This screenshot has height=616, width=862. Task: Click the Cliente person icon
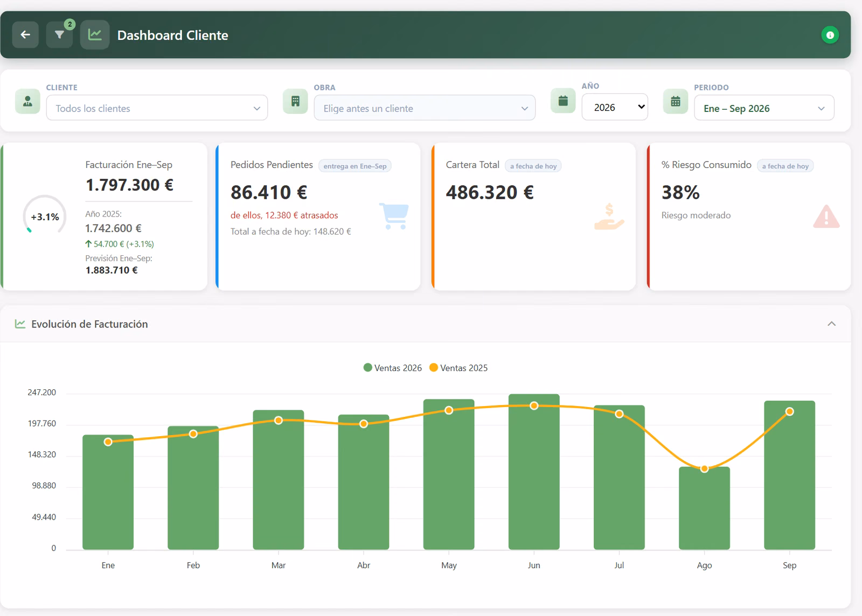click(27, 101)
